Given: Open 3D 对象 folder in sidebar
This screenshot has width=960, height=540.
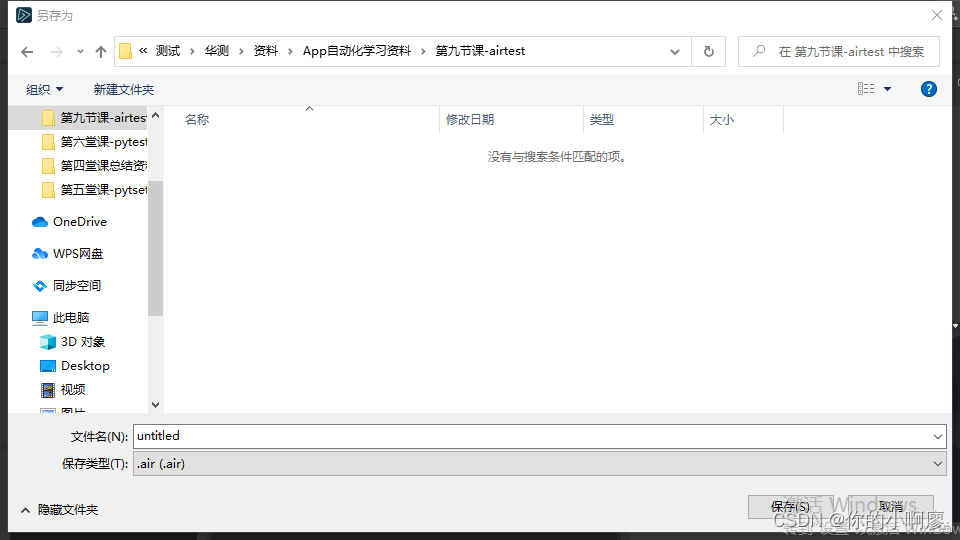Looking at the screenshot, I should click(x=82, y=342).
